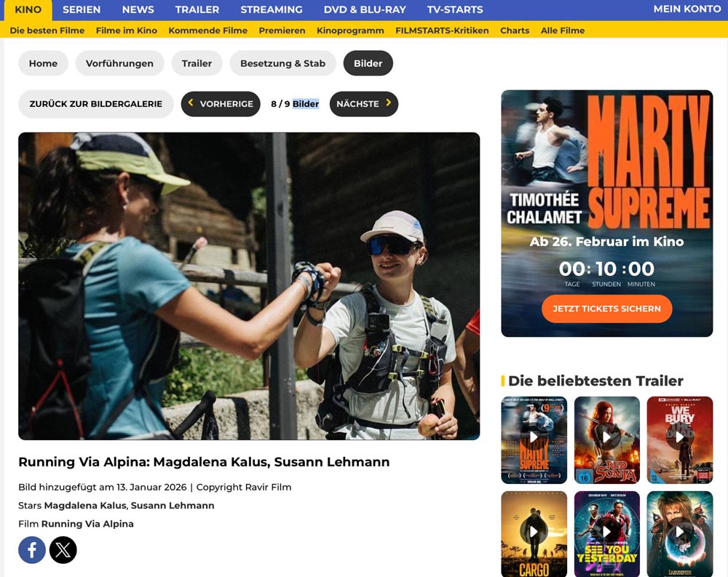Open the Besetzung & Stab tab

click(282, 63)
